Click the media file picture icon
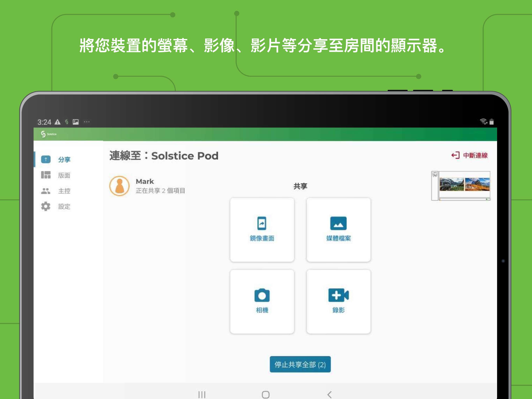Screen dimensions: 532x399 338,223
